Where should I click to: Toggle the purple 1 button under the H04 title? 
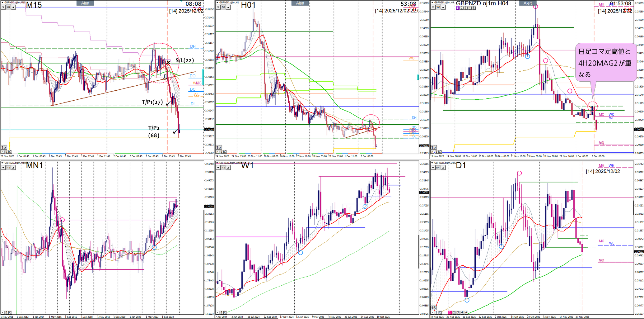point(458,8)
